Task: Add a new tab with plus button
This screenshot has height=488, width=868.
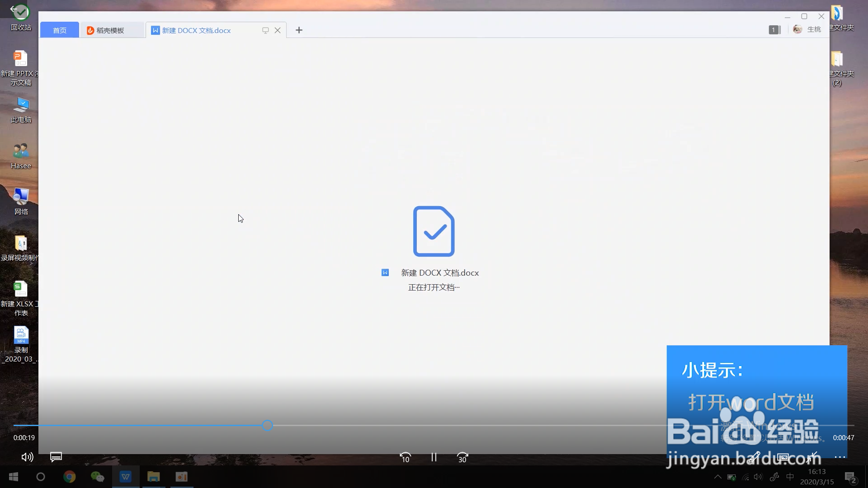Action: tap(299, 30)
